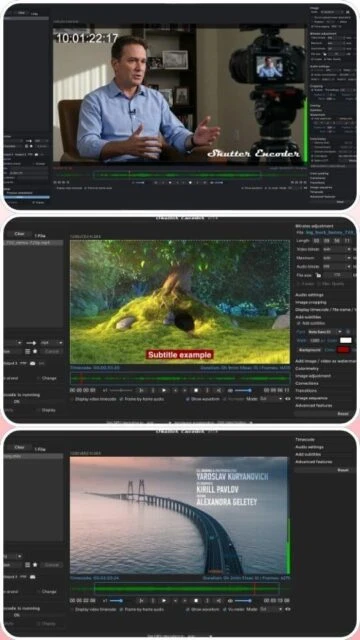The width and height of the screenshot is (360, 640).
Task: Set out-point bracket in subtitle example window
Action: tap(207, 390)
